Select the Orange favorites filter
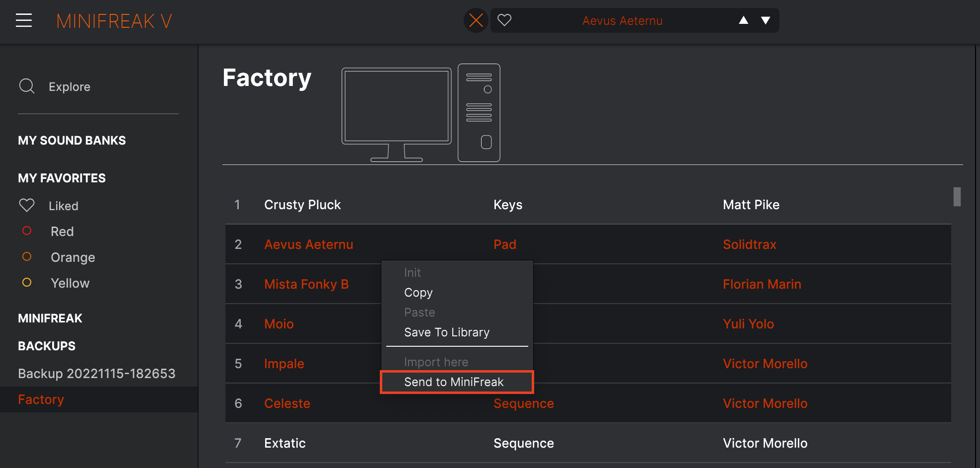The height and width of the screenshot is (468, 980). pos(72,257)
